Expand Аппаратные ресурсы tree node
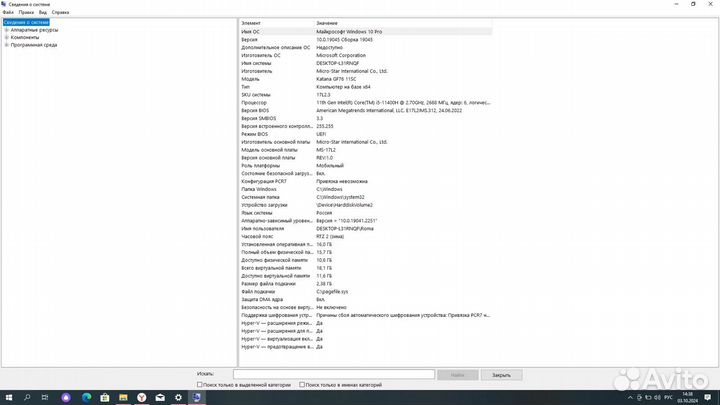 [6, 30]
